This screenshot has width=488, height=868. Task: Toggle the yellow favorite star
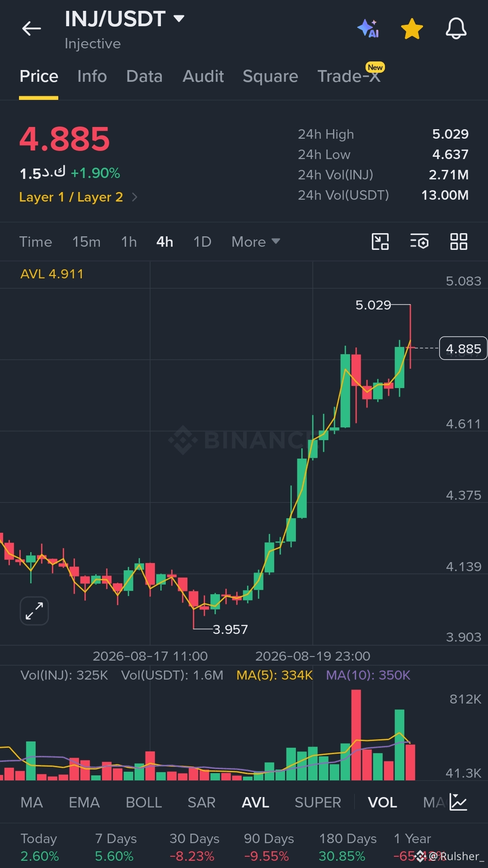(412, 29)
